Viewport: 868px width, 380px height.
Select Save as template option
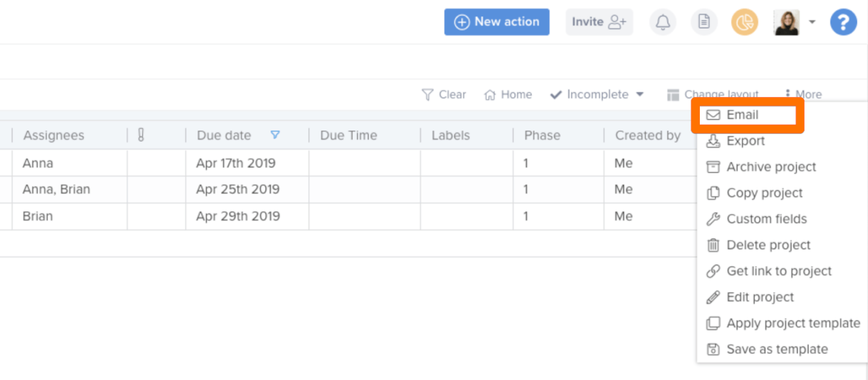[x=777, y=349]
